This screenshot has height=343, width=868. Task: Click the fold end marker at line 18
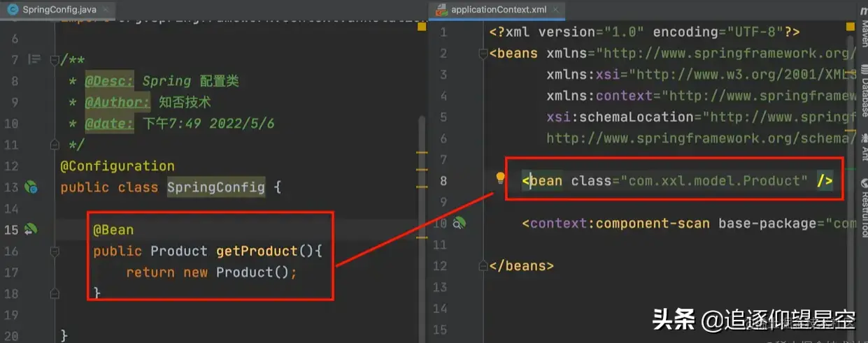[55, 293]
